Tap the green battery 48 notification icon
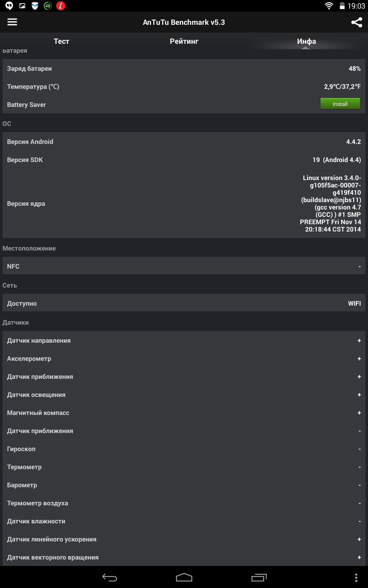Screen dimensions: 368x588 click(x=48, y=6)
